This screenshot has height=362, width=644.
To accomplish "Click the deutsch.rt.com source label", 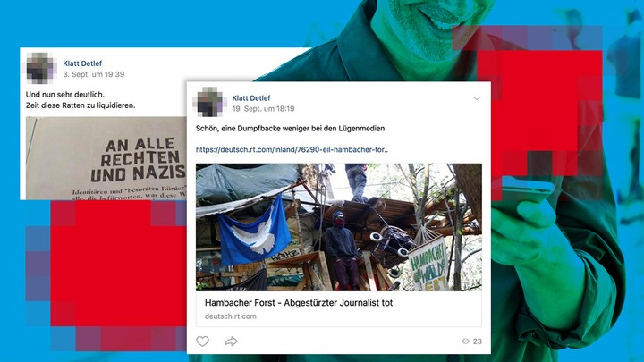I will 231,316.
